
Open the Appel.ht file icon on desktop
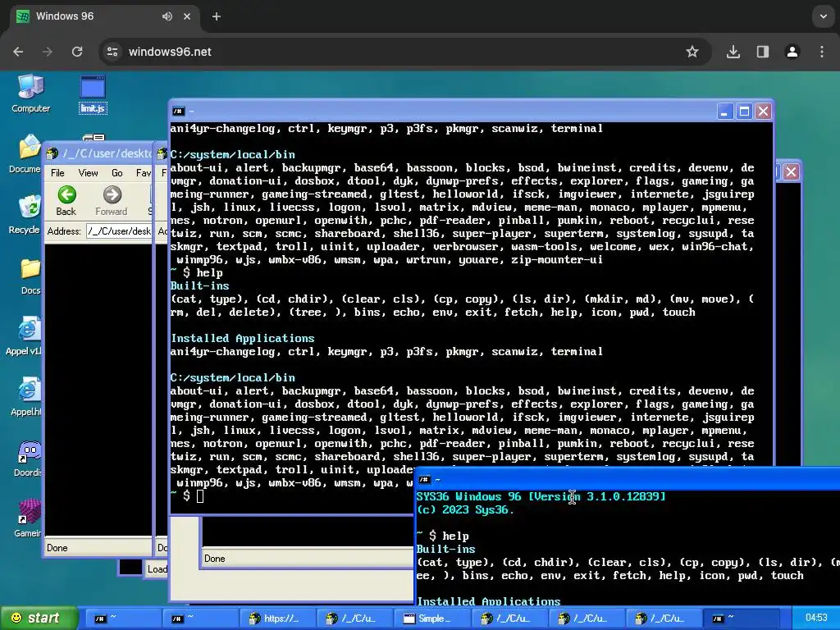click(25, 397)
